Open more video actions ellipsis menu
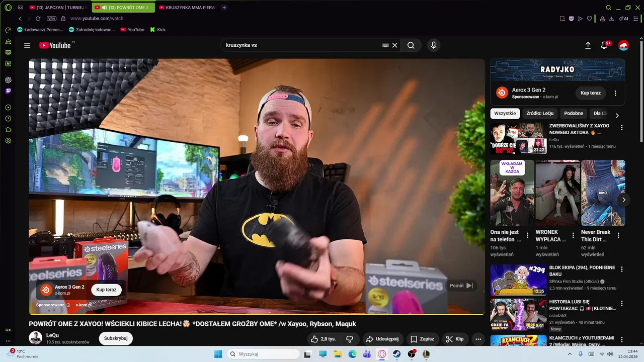 [x=478, y=339]
